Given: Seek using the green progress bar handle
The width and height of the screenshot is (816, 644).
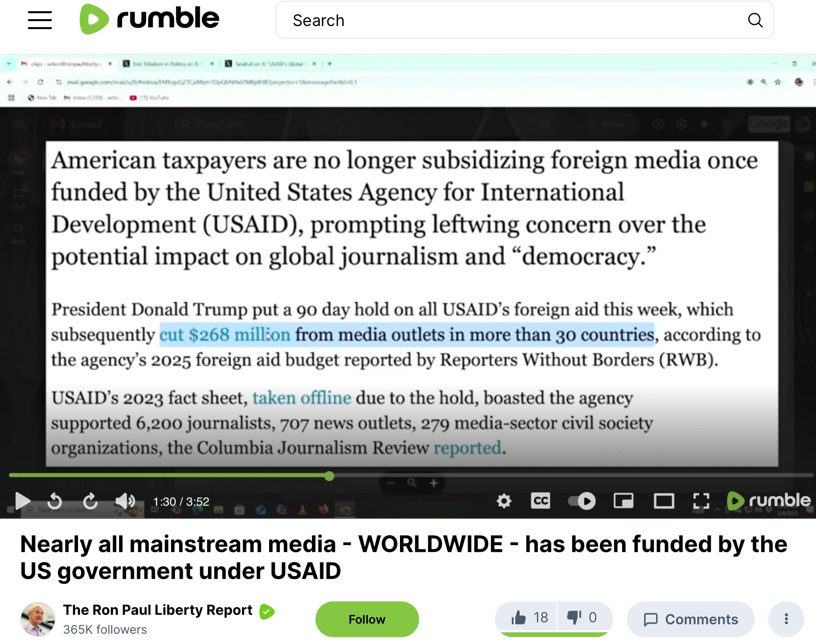Looking at the screenshot, I should [x=329, y=476].
